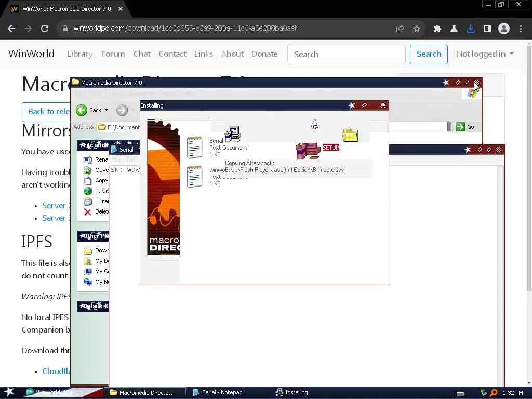Switch to Serial - Notepad taskbar button
This screenshot has width=532, height=399.
point(218,393)
